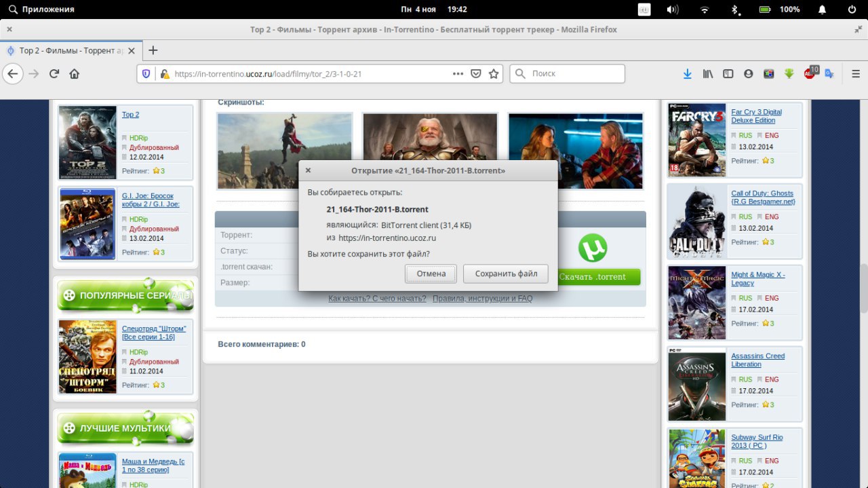
Task: Open Как качать? С чего начать? link
Action: 377,299
